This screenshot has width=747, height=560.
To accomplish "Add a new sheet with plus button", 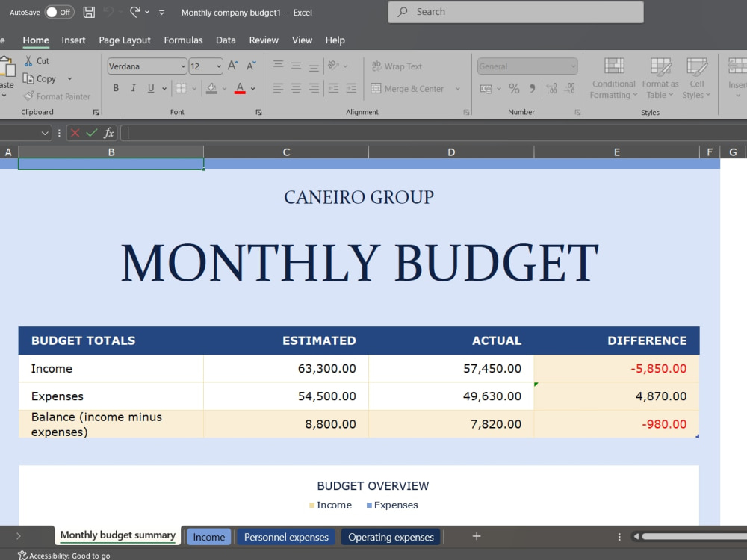I will click(477, 537).
